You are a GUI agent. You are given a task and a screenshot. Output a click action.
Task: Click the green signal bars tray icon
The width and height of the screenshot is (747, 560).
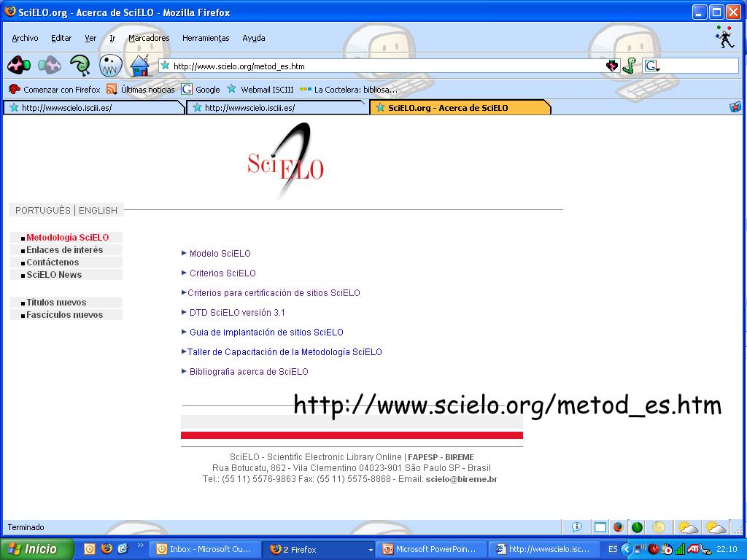pyautogui.click(x=680, y=549)
